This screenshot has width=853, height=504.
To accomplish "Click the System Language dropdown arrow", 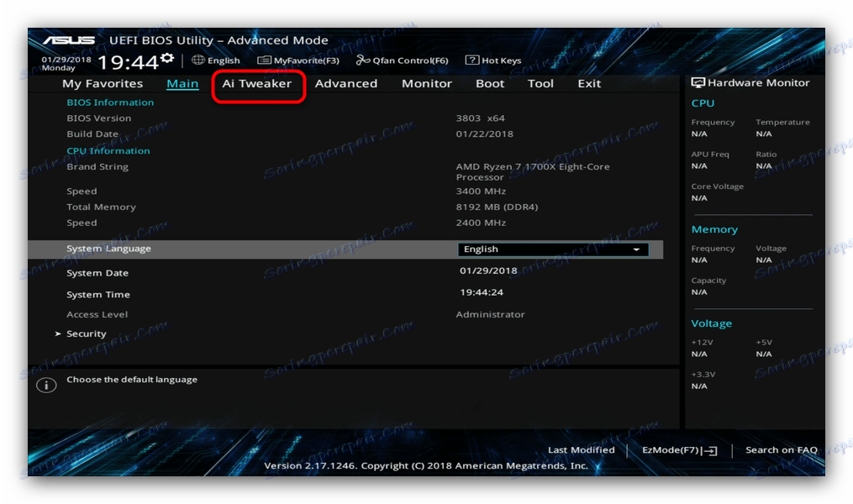I will tap(636, 249).
